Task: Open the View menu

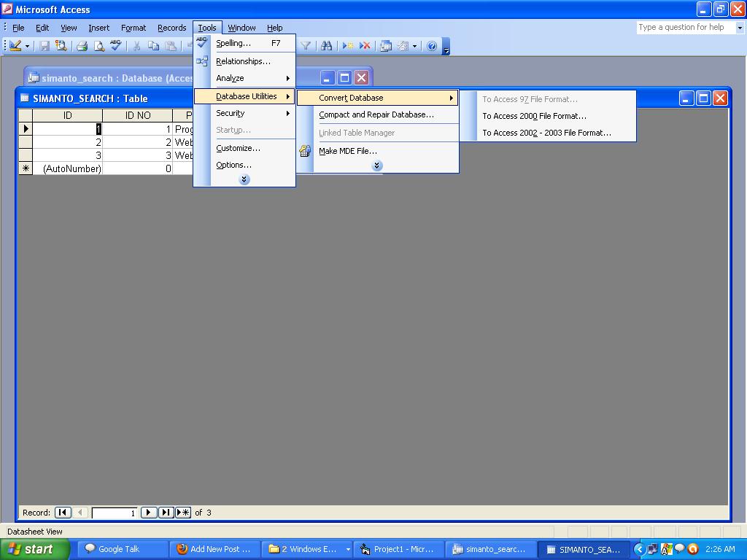Action: [69, 28]
